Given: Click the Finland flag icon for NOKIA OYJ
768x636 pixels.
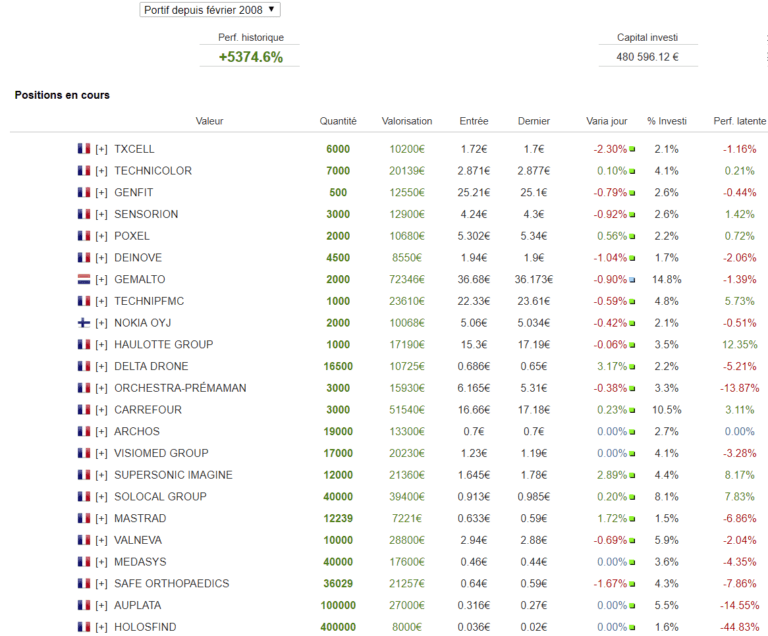Looking at the screenshot, I should pos(84,323).
